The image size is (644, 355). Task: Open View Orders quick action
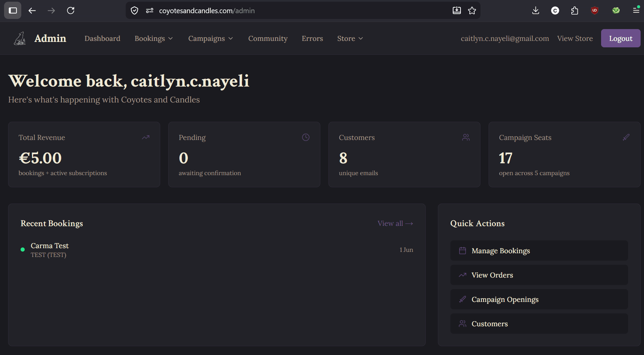(x=539, y=275)
